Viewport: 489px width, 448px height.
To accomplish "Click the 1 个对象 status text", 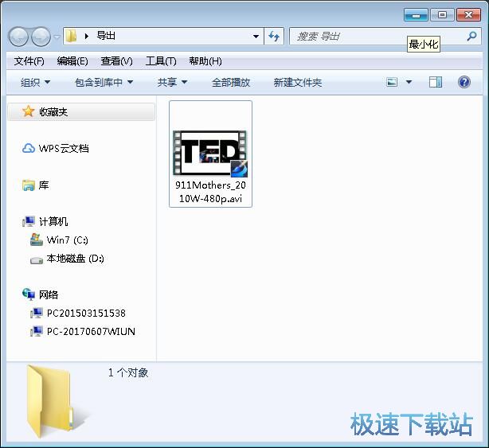I will (128, 372).
